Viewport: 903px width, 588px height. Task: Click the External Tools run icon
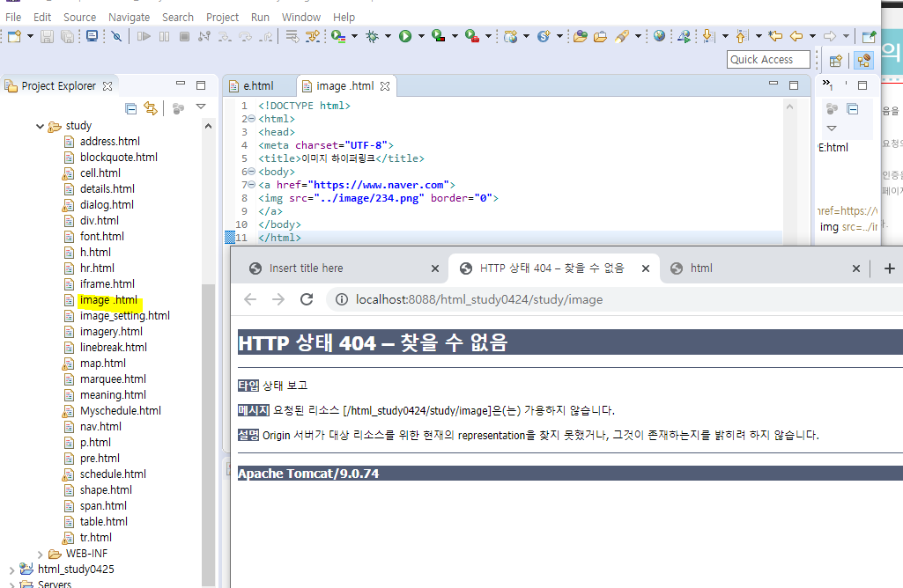(472, 37)
